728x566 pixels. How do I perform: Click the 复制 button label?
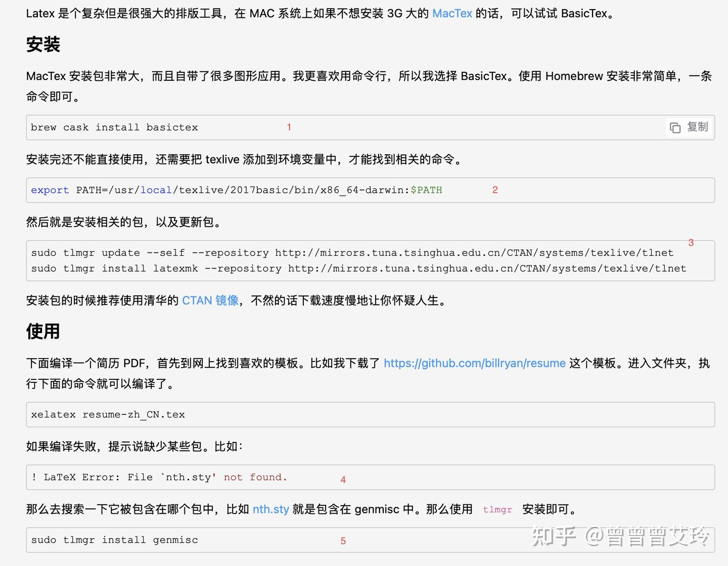click(698, 127)
